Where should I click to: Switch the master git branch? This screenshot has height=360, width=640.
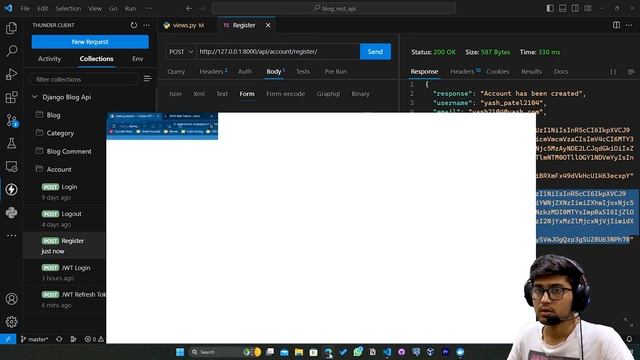click(x=34, y=339)
